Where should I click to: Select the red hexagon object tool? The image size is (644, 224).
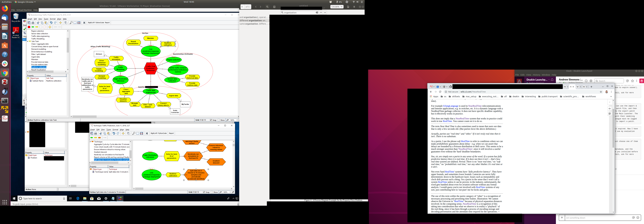point(29,27)
